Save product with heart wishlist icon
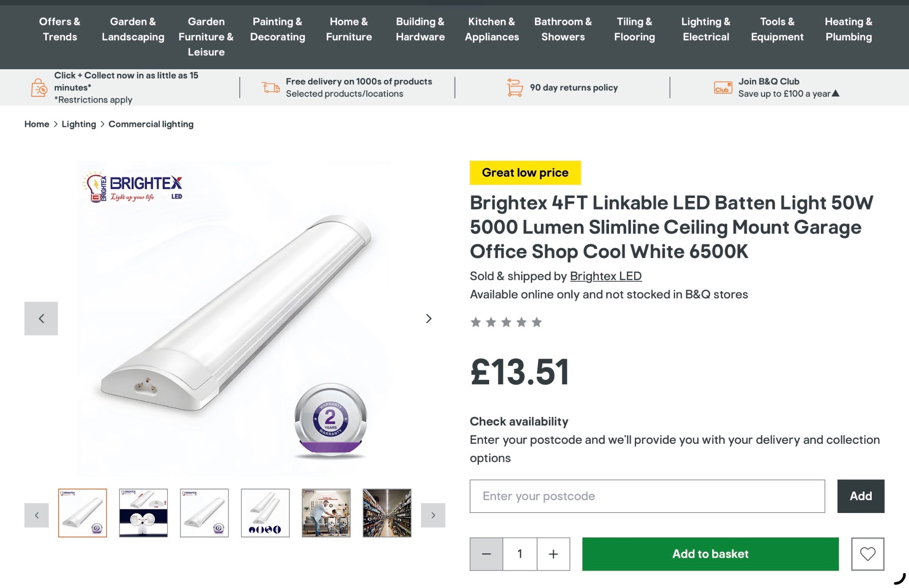909x588 pixels. pyautogui.click(x=867, y=554)
